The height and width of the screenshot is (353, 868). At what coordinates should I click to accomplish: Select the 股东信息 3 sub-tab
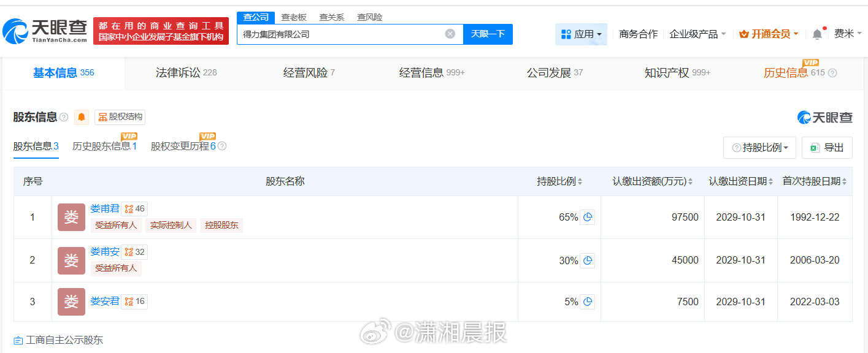[36, 146]
